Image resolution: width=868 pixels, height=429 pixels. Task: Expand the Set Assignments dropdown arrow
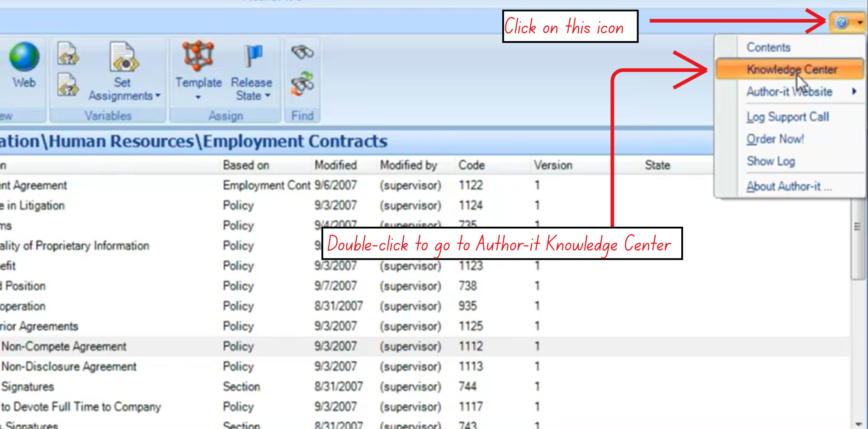point(158,96)
